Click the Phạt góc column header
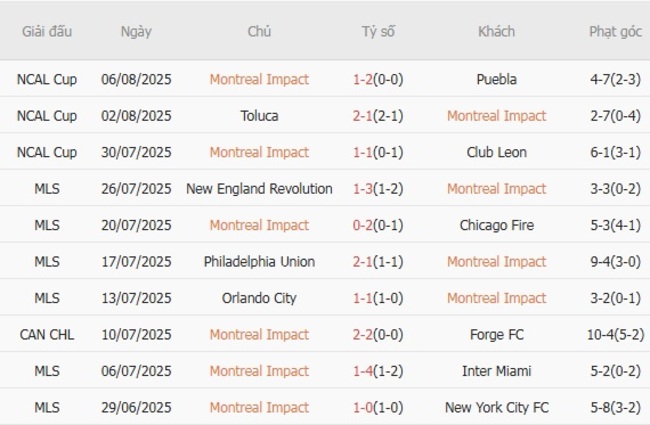 tap(615, 31)
